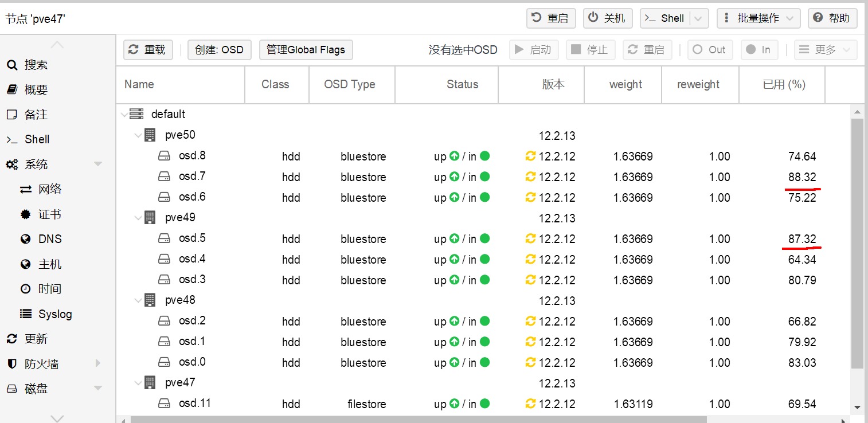868x423 pixels.
Task: Expand the Shell dropdown arrow
Action: (698, 18)
